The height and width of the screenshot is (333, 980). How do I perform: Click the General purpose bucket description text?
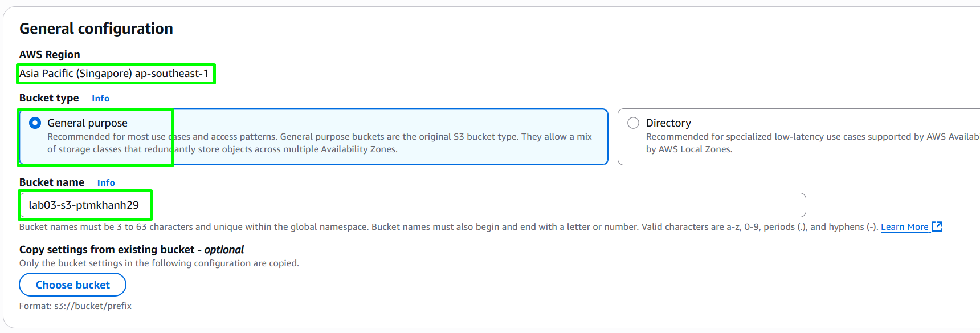pos(320,143)
